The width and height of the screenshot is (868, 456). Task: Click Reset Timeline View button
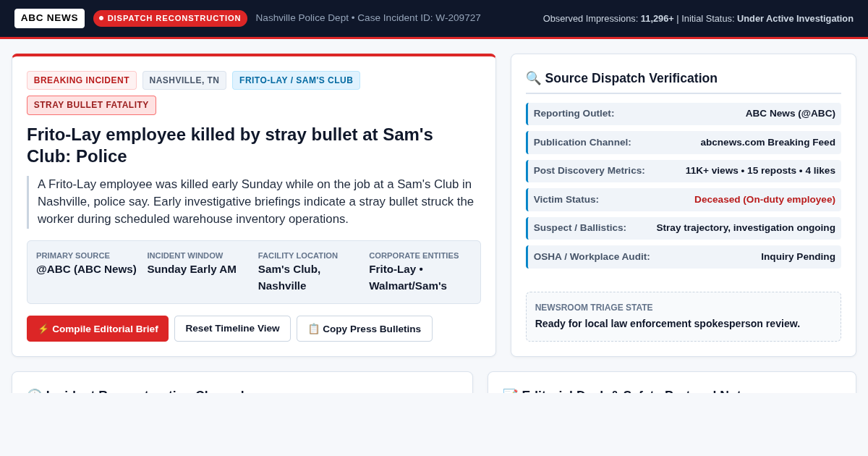coord(232,329)
